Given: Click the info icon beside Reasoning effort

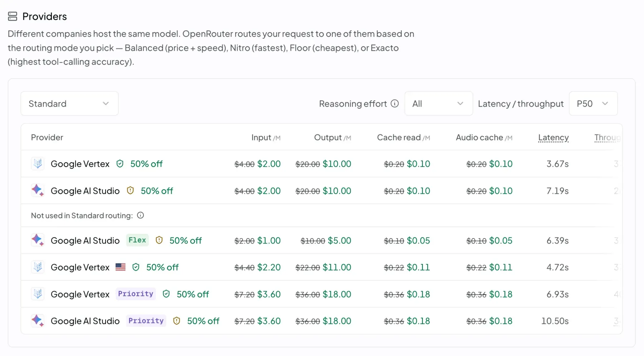Looking at the screenshot, I should pyautogui.click(x=395, y=104).
